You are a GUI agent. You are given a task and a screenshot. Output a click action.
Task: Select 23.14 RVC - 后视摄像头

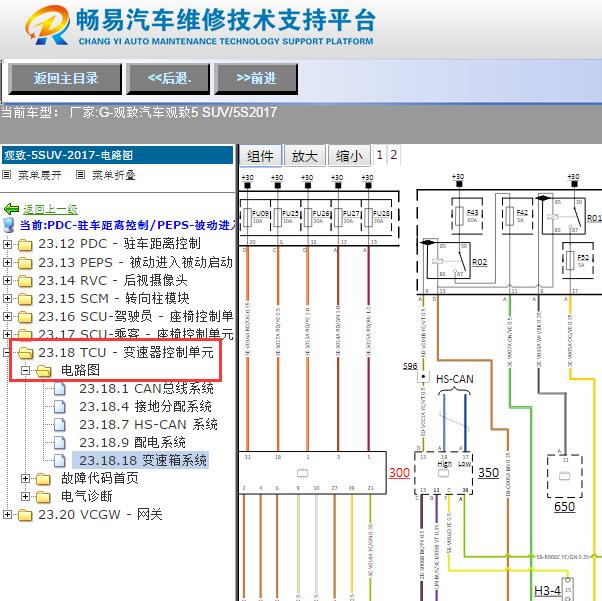point(113,280)
